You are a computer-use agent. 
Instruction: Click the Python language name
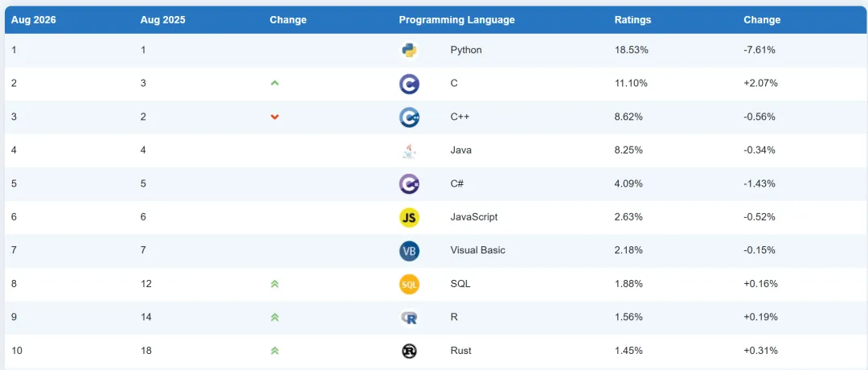466,50
